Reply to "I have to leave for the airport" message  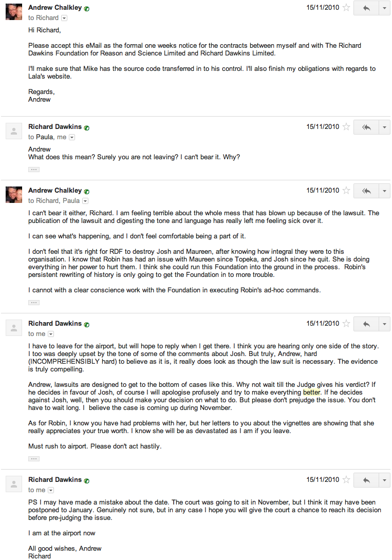(366, 324)
